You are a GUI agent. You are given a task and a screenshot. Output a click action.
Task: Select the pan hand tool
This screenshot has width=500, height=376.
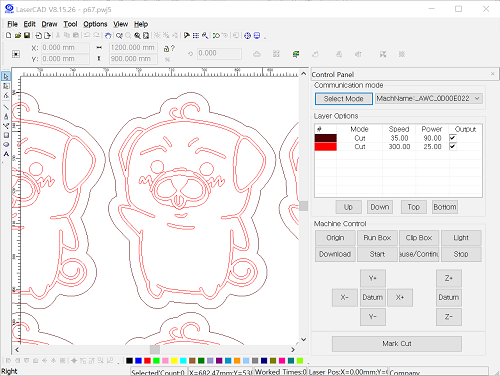[108, 35]
